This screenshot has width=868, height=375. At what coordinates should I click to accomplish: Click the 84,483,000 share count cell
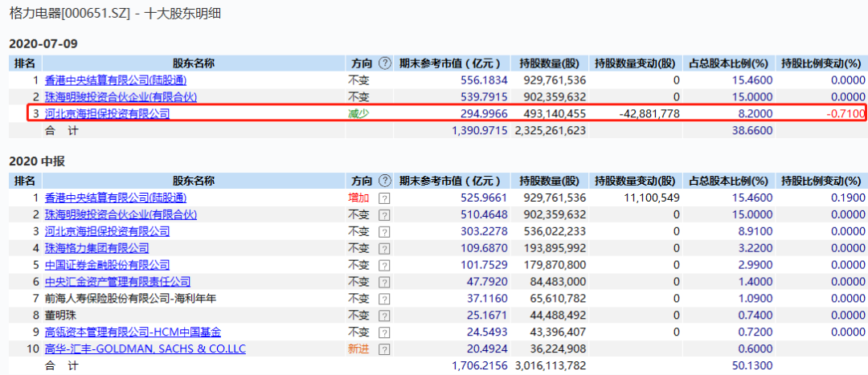pyautogui.click(x=556, y=282)
